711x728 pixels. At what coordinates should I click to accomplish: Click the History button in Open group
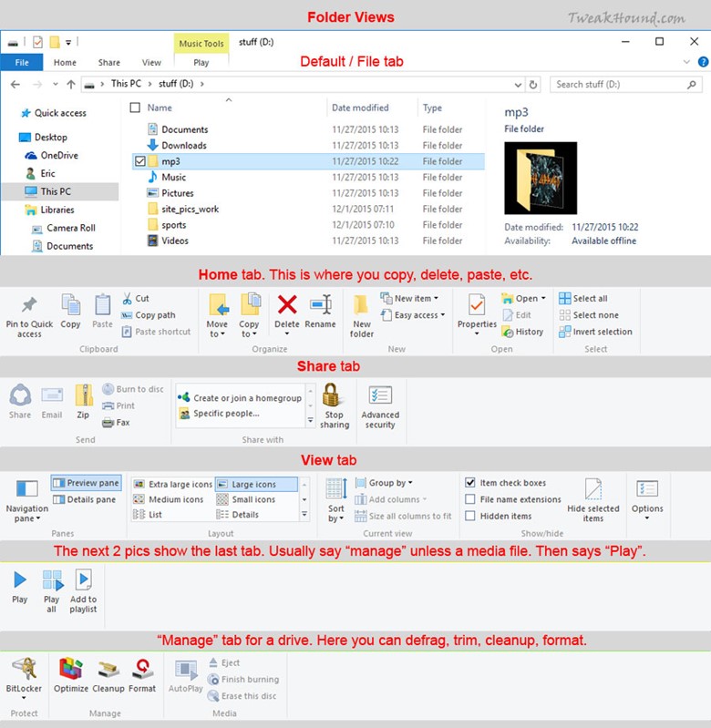click(523, 332)
